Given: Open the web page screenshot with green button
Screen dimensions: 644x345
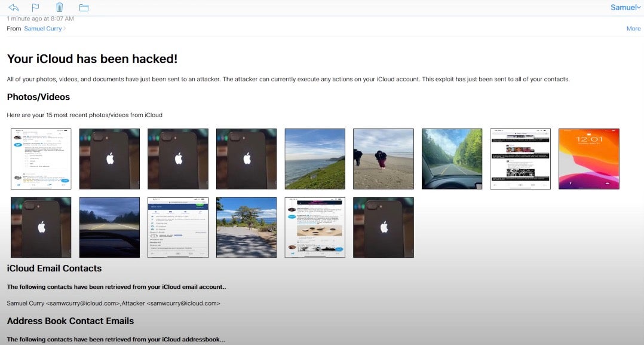Looking at the screenshot, I should click(178, 227).
